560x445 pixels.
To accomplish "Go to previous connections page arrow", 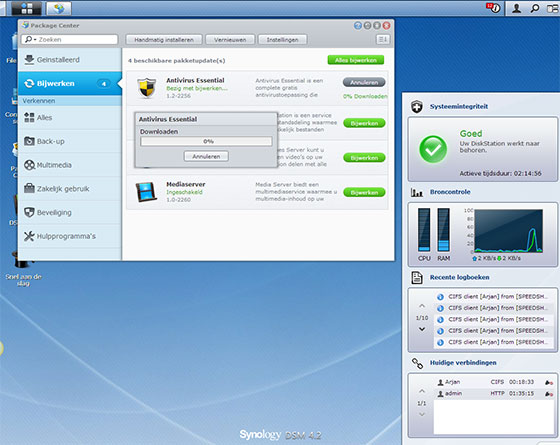I will click(422, 391).
